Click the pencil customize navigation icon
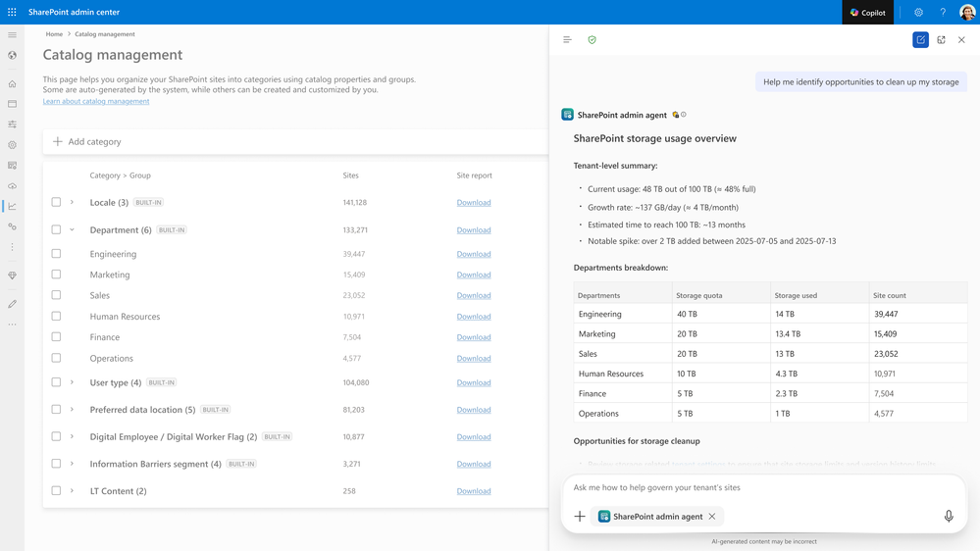 (x=12, y=304)
